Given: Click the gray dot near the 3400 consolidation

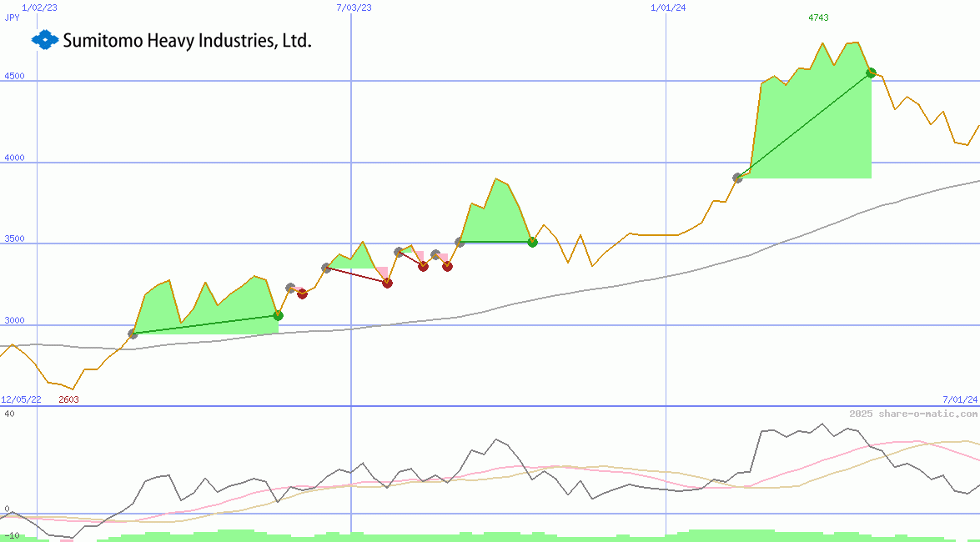Looking at the screenshot, I should point(398,250).
